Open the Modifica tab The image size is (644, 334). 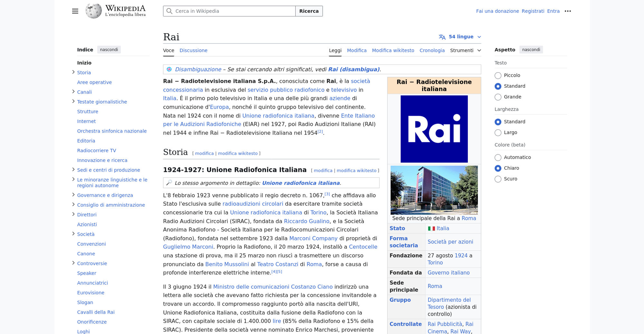point(357,50)
